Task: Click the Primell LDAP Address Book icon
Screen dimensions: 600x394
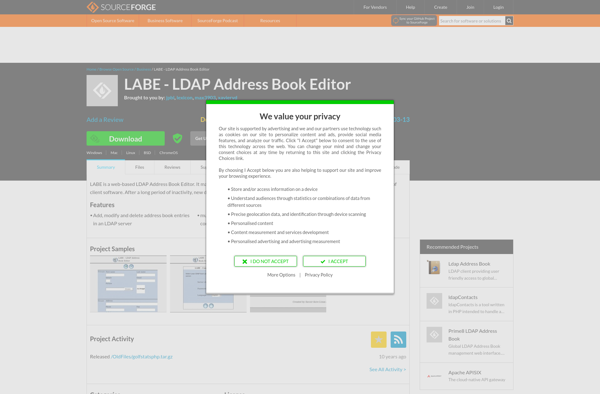Action: click(434, 335)
